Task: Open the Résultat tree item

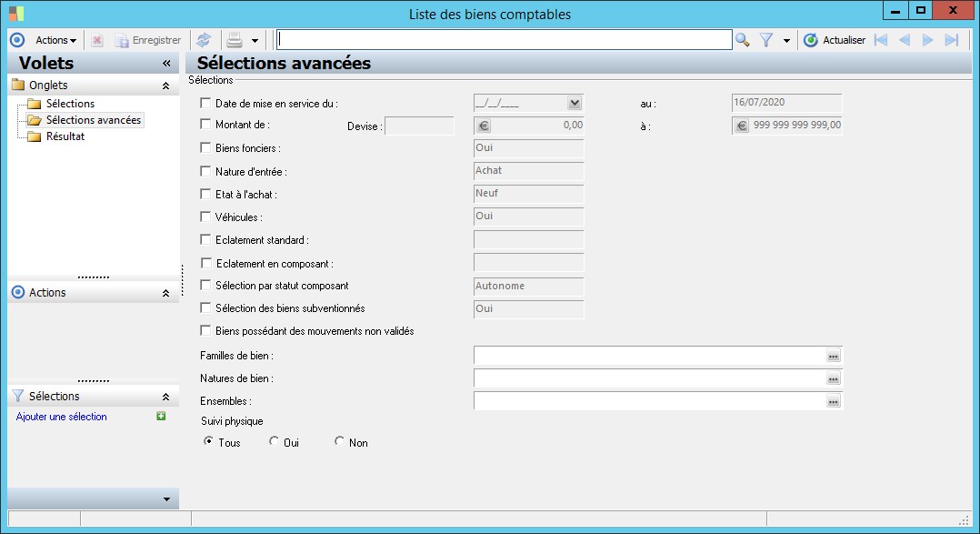Action: (x=65, y=136)
